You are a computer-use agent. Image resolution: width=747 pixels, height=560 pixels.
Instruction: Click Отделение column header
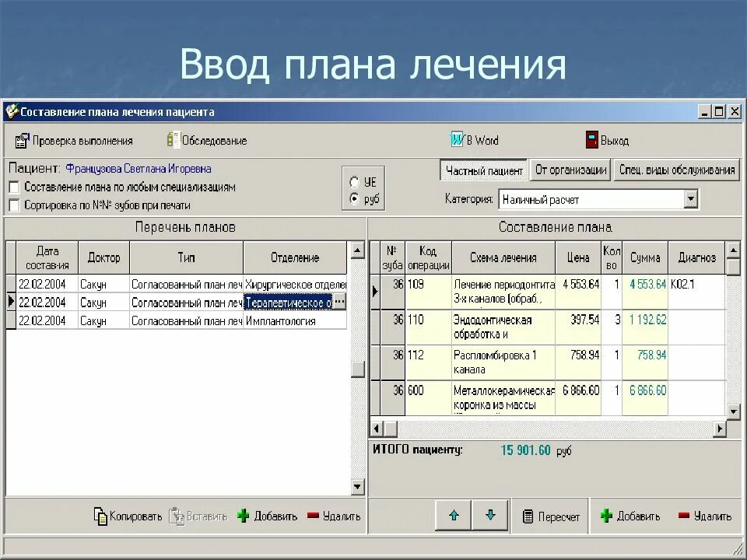295,257
